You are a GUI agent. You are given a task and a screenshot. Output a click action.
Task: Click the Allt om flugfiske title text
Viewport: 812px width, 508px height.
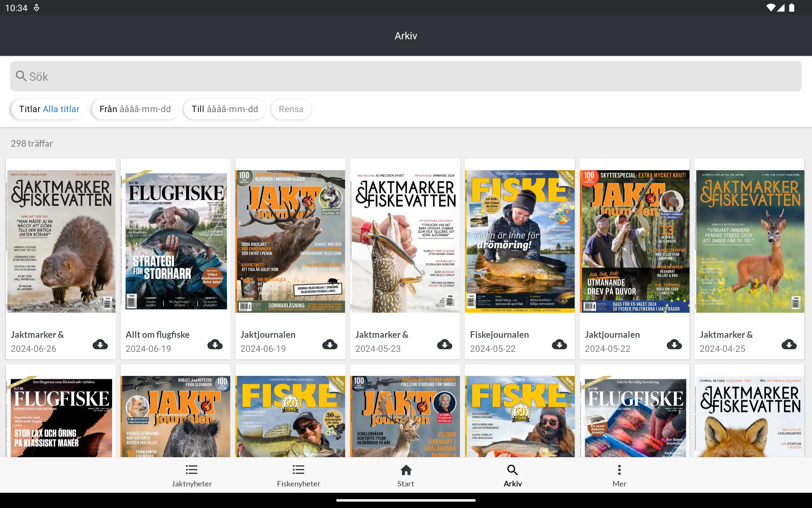pos(157,335)
